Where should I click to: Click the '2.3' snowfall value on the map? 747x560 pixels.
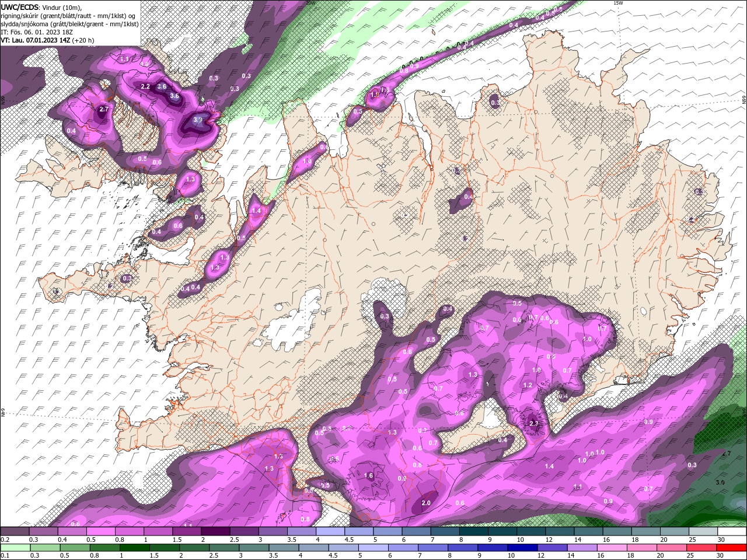tap(534, 423)
